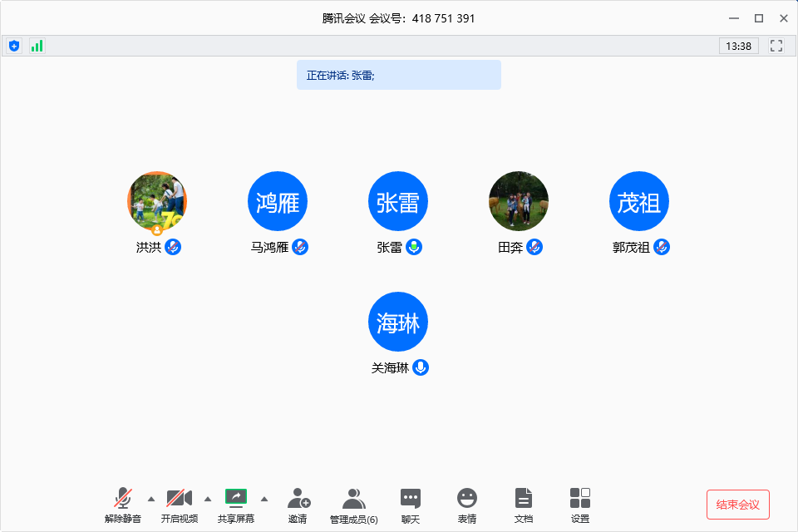Open Manage Members (管理成员) panel
The width and height of the screenshot is (798, 532).
click(353, 505)
